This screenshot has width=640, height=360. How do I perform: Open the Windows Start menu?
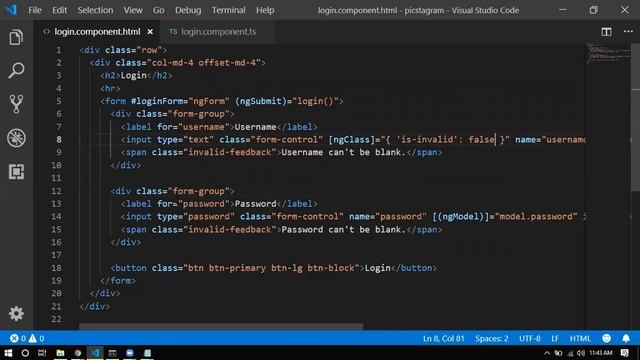click(8, 353)
